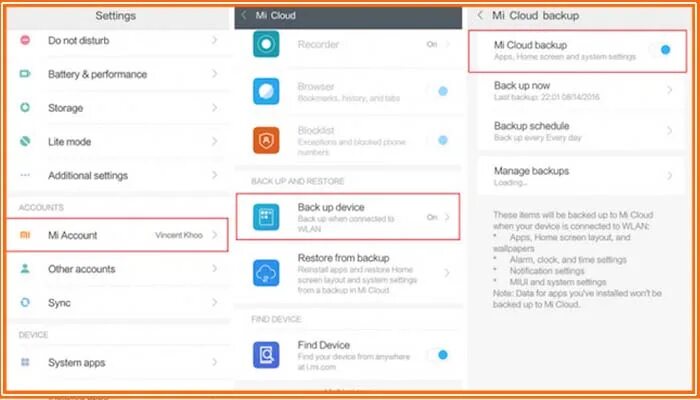Open Manage backups via its chevron
Viewport: 700px width, 400px height.
point(669,176)
